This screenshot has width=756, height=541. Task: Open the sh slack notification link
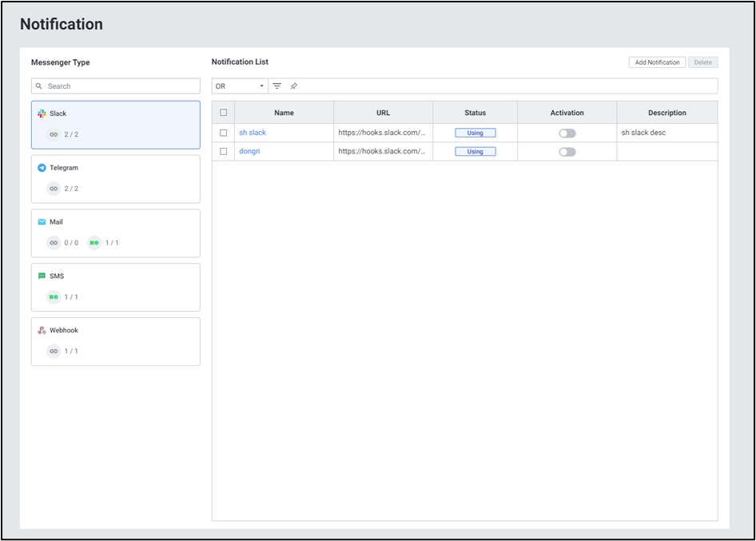pyautogui.click(x=253, y=133)
